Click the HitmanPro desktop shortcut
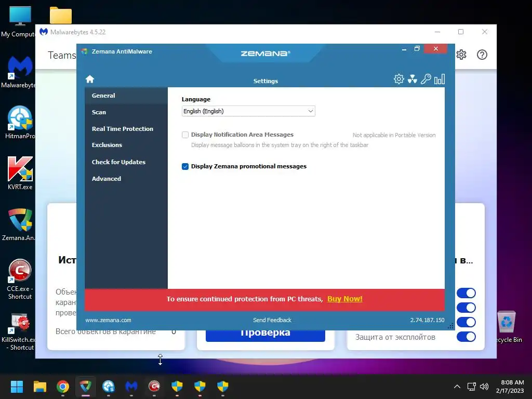The width and height of the screenshot is (532, 399). [x=20, y=123]
